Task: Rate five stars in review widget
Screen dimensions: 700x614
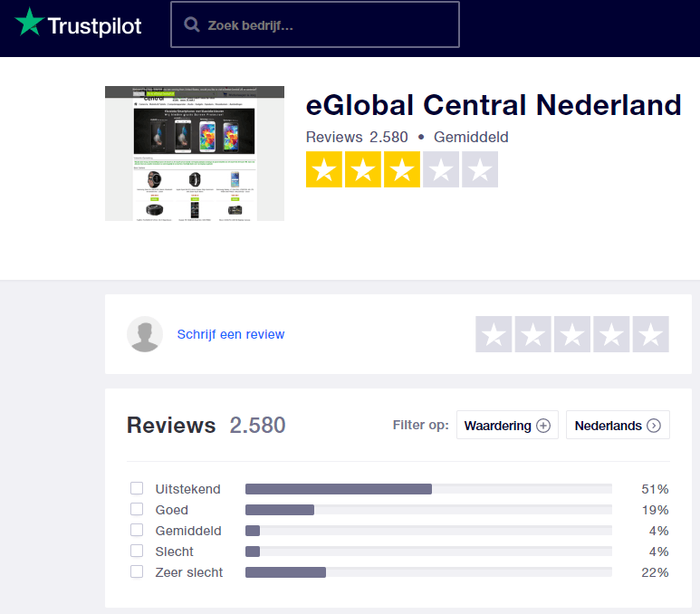Action: pos(650,334)
